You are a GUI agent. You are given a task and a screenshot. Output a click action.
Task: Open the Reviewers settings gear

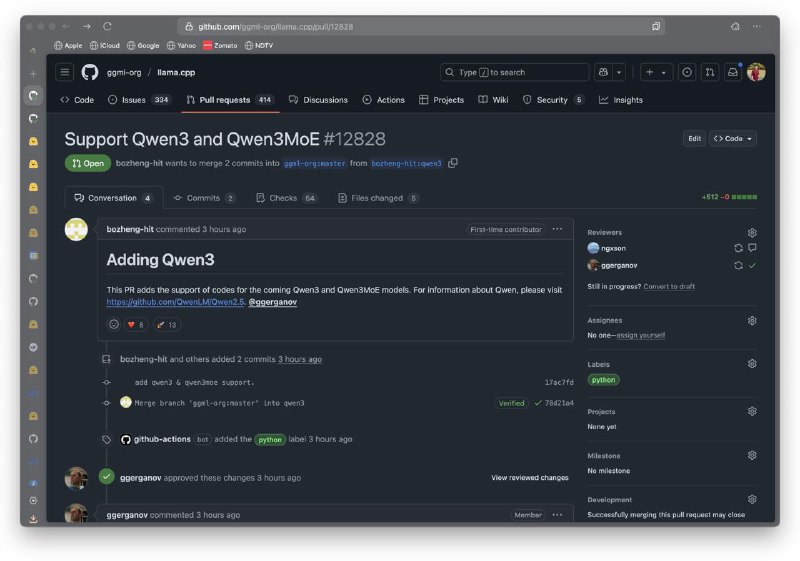point(752,233)
